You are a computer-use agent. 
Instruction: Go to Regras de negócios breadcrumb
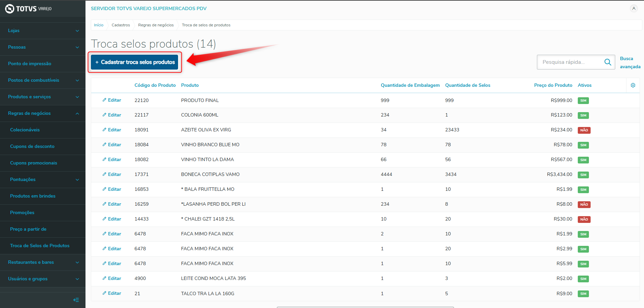click(x=156, y=25)
